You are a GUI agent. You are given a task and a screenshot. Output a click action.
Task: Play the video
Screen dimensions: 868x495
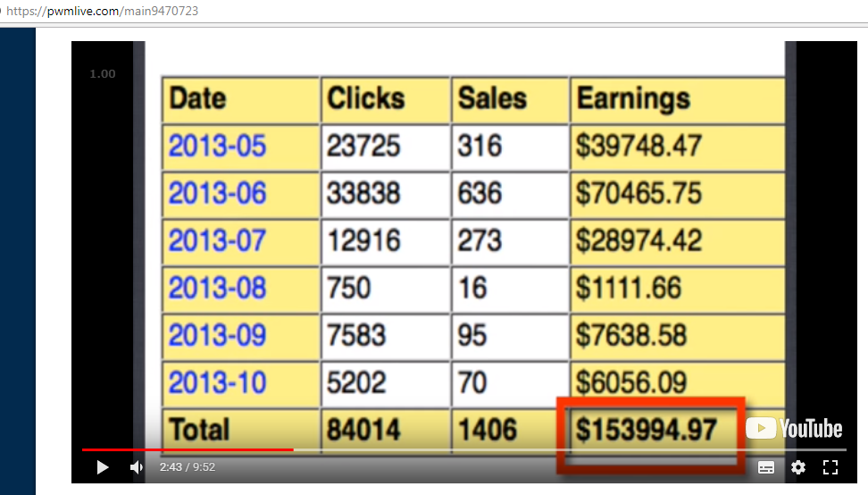[x=103, y=467]
